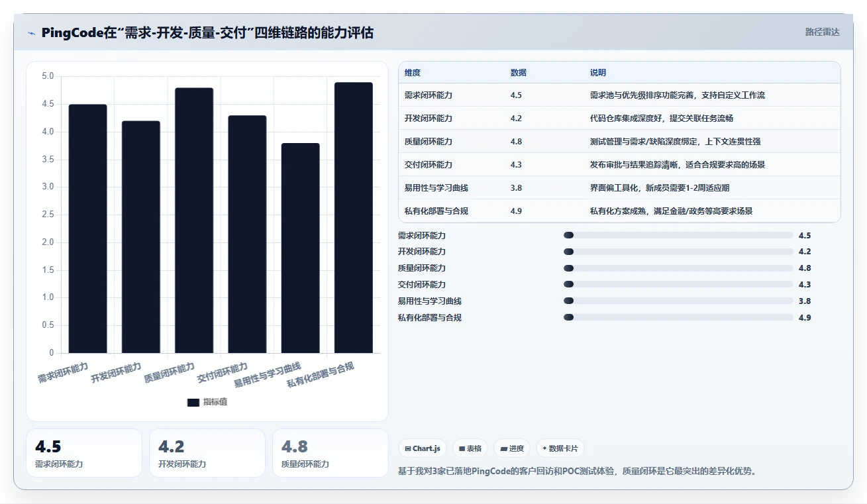Toggle the 指标值 legend swatch
Viewport: 867px width, 504px height.
click(193, 402)
